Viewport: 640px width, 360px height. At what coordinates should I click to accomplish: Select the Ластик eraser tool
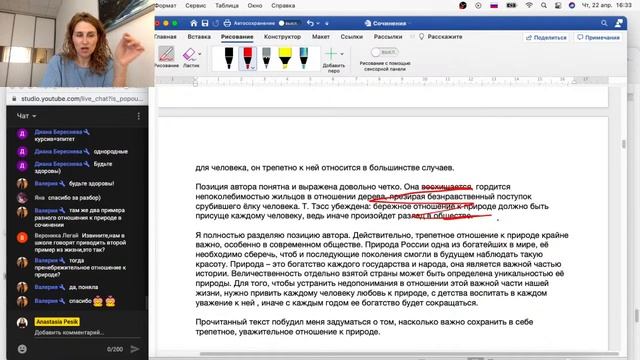pyautogui.click(x=189, y=57)
